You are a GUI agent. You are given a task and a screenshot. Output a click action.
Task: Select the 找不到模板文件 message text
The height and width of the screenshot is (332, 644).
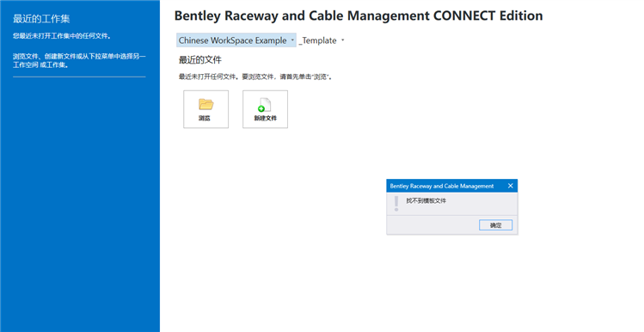coord(426,201)
